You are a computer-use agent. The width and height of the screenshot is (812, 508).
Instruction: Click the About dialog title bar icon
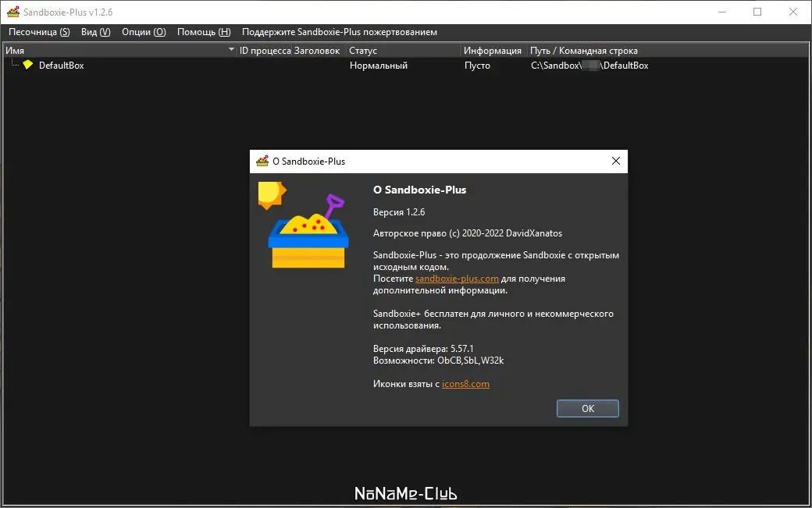(262, 161)
